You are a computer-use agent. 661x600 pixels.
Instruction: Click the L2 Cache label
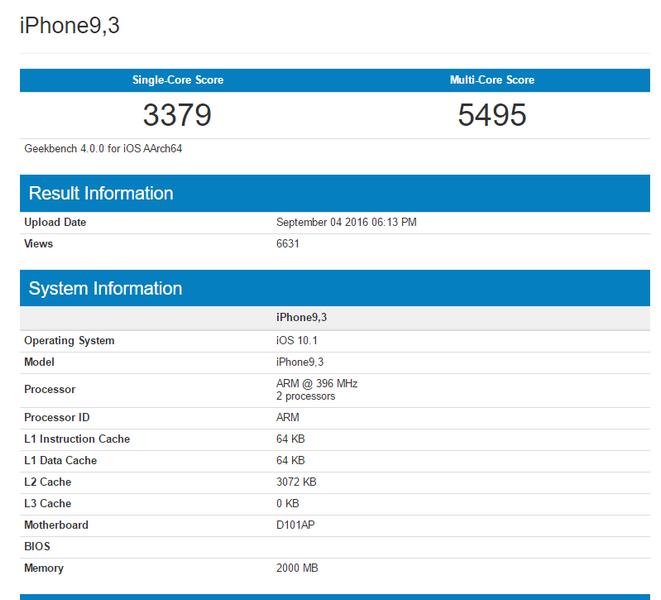coord(48,482)
